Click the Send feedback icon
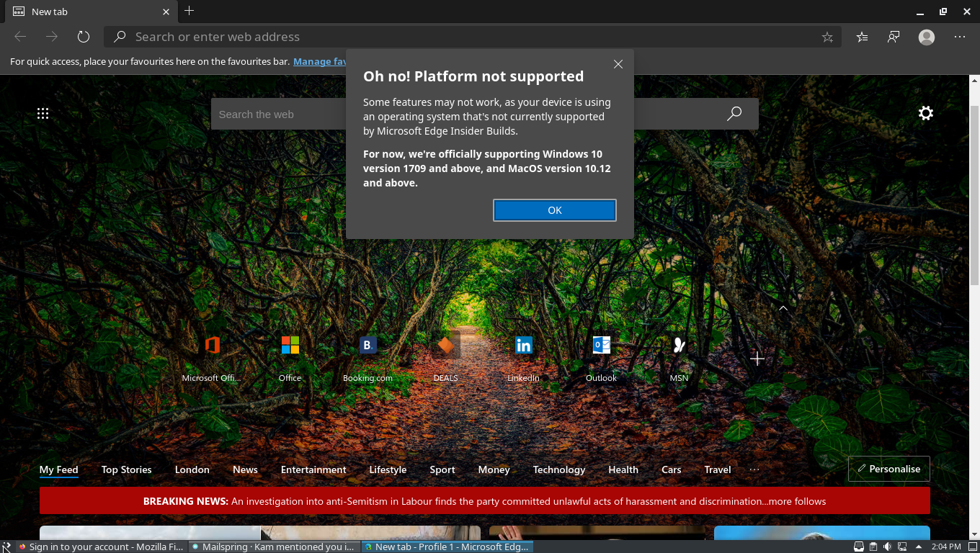This screenshot has width=980, height=553. 894,36
